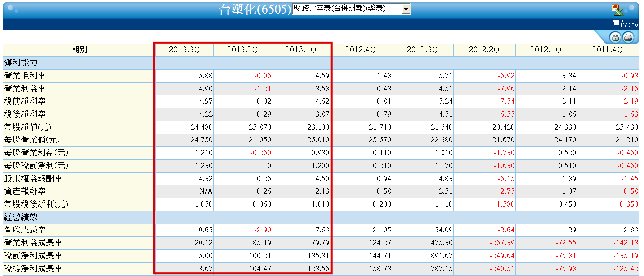The height and width of the screenshot is (276, 644).
Task: Select 營業毛利率 value 5.88 for 2013.3Q
Action: pos(205,76)
